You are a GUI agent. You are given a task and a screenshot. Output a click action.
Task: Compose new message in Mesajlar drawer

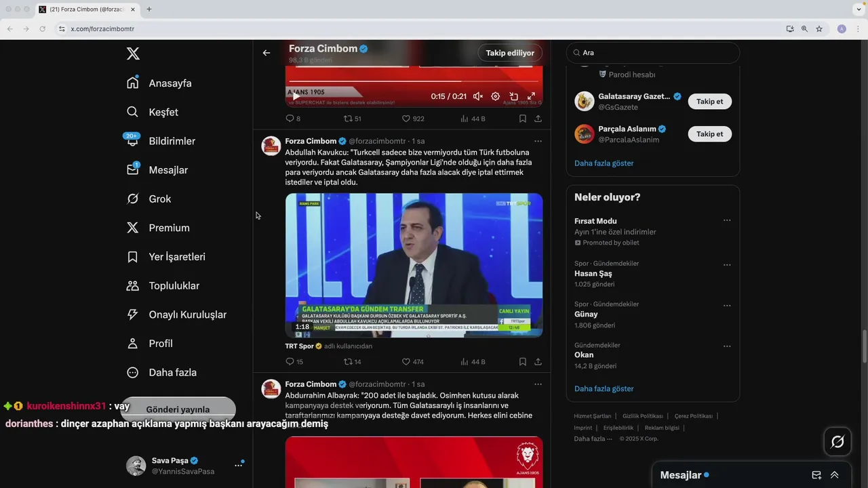point(816,475)
